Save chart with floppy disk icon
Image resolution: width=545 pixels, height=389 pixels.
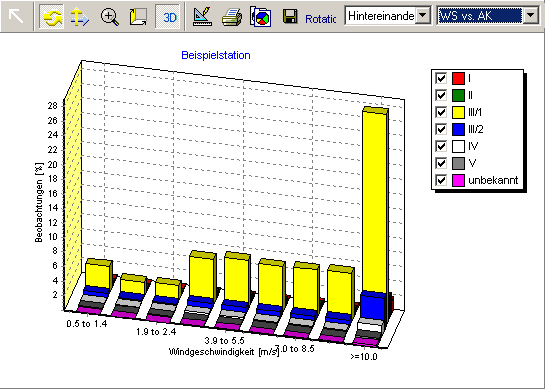[x=290, y=17]
